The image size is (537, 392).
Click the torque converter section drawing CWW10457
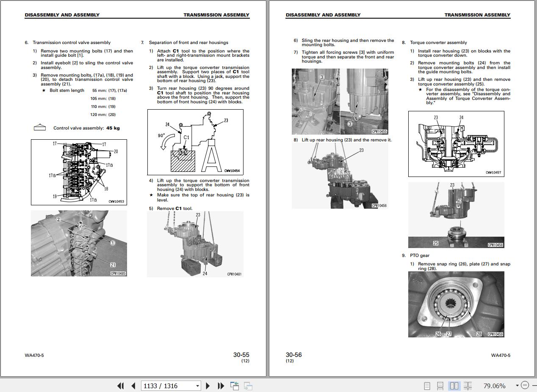point(456,144)
